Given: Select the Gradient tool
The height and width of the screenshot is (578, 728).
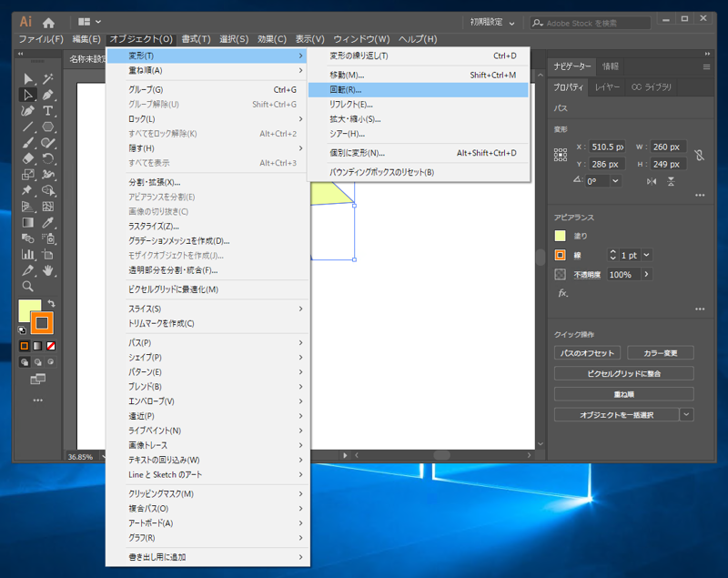Looking at the screenshot, I should [x=28, y=222].
